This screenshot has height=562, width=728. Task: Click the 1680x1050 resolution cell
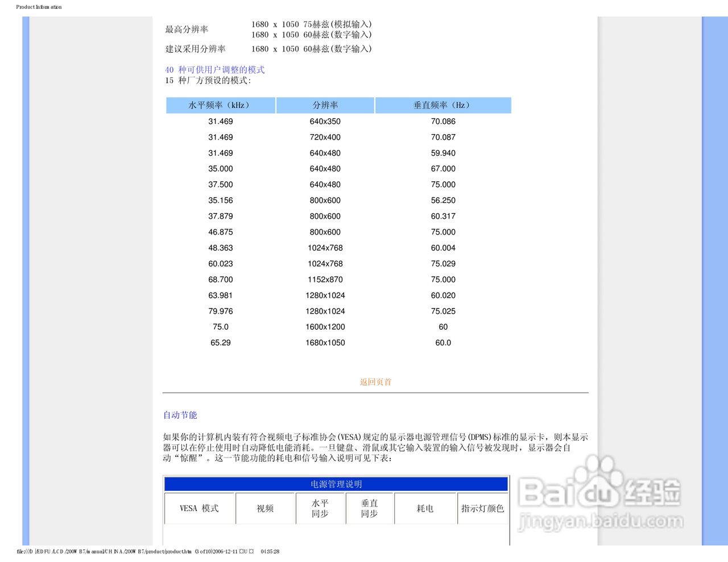tap(325, 343)
